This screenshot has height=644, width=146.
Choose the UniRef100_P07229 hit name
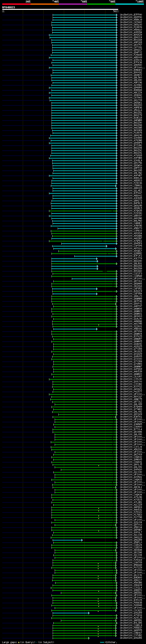131,568
